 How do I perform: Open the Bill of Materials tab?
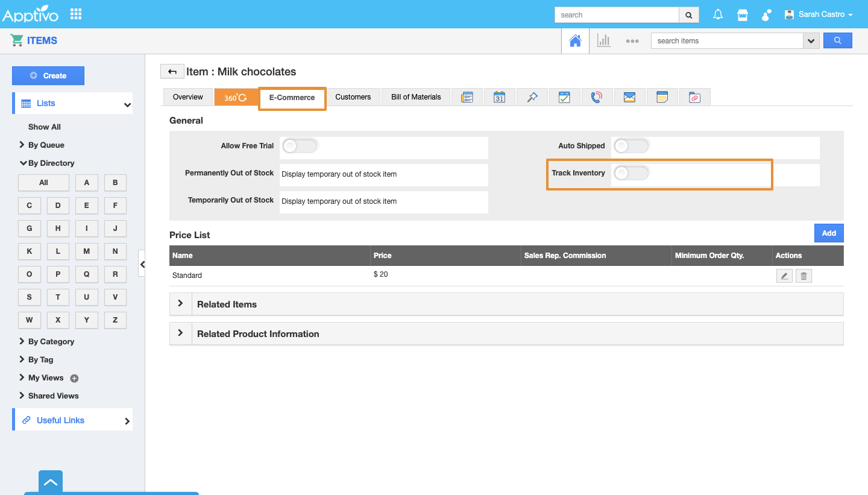click(416, 97)
